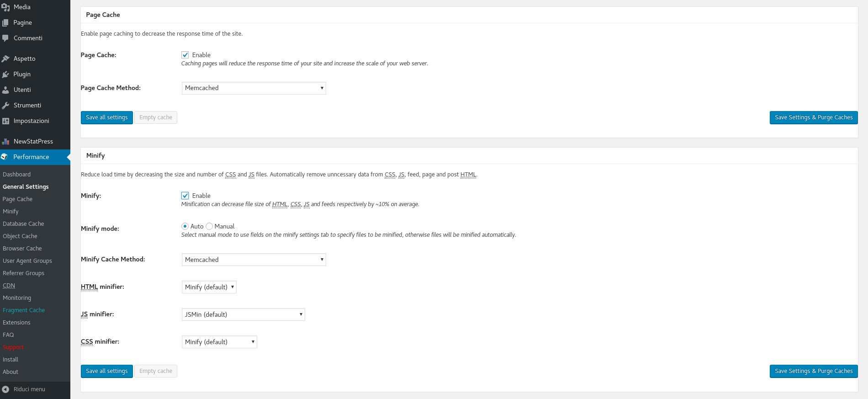
Task: Click the Utenti user icon
Action: click(5, 90)
